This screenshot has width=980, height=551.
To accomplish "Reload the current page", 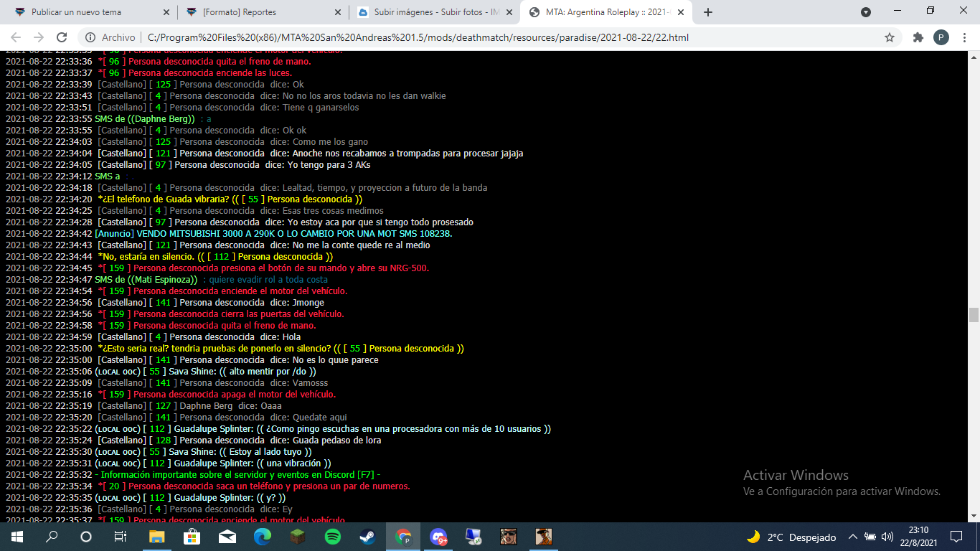I will tap(62, 37).
